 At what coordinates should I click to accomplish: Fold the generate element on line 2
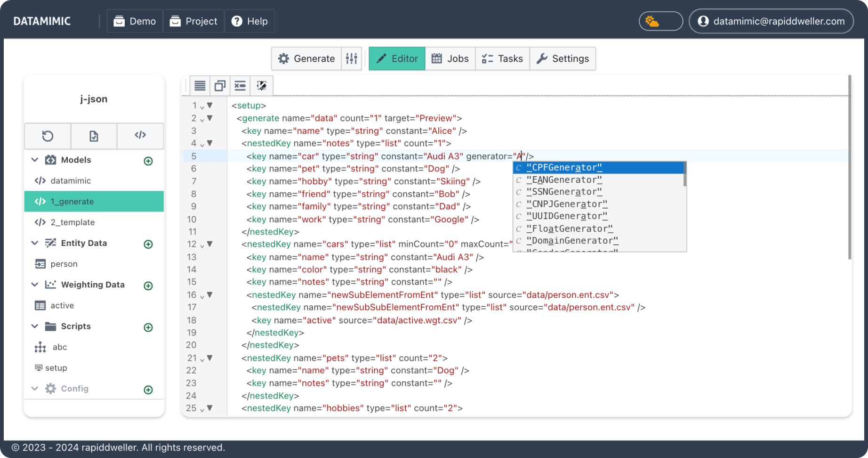[x=210, y=118]
